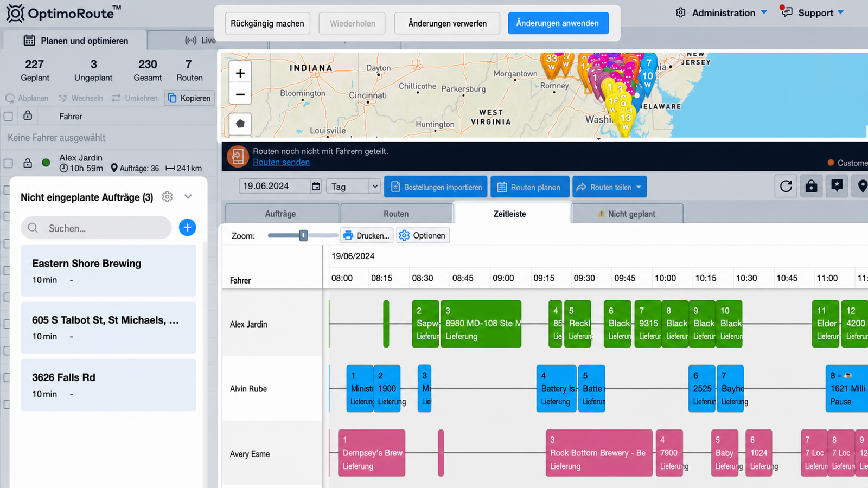Click Alvin Rube stop 4 Battery block
Viewport: 868px width, 488px height.
[557, 388]
